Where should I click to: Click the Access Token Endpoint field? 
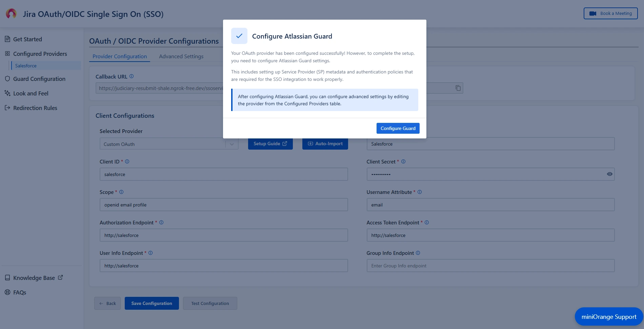click(490, 235)
